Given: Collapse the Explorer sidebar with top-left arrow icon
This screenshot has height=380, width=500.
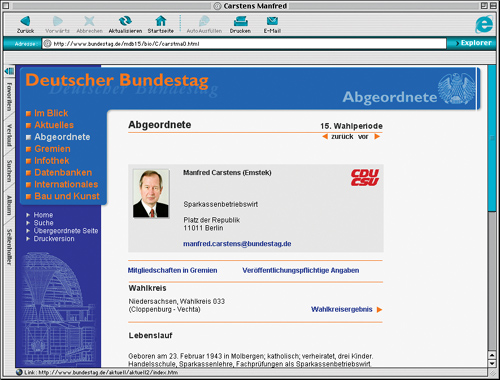Looking at the screenshot, I should click(9, 71).
